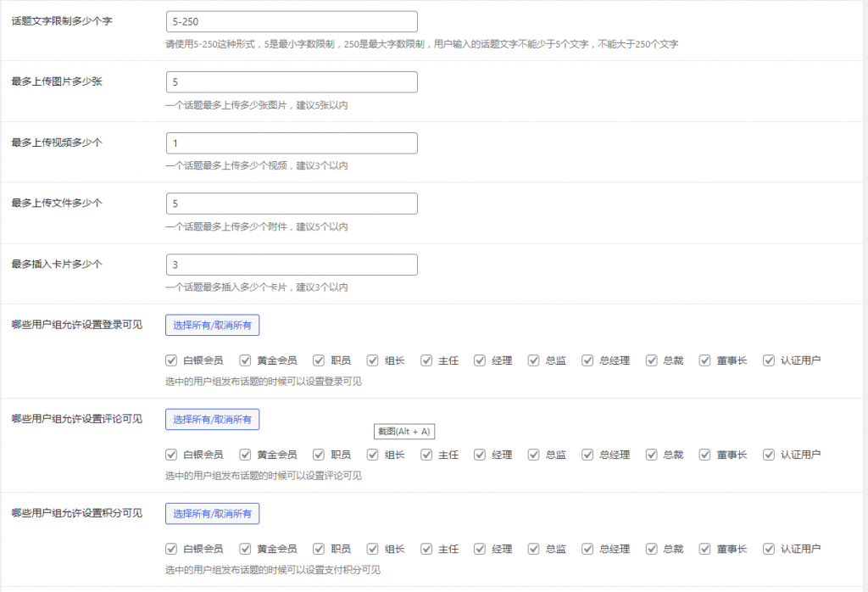The image size is (868, 592).
Task: Uncheck 认证用户 in the points visibility row
Action: (x=768, y=548)
